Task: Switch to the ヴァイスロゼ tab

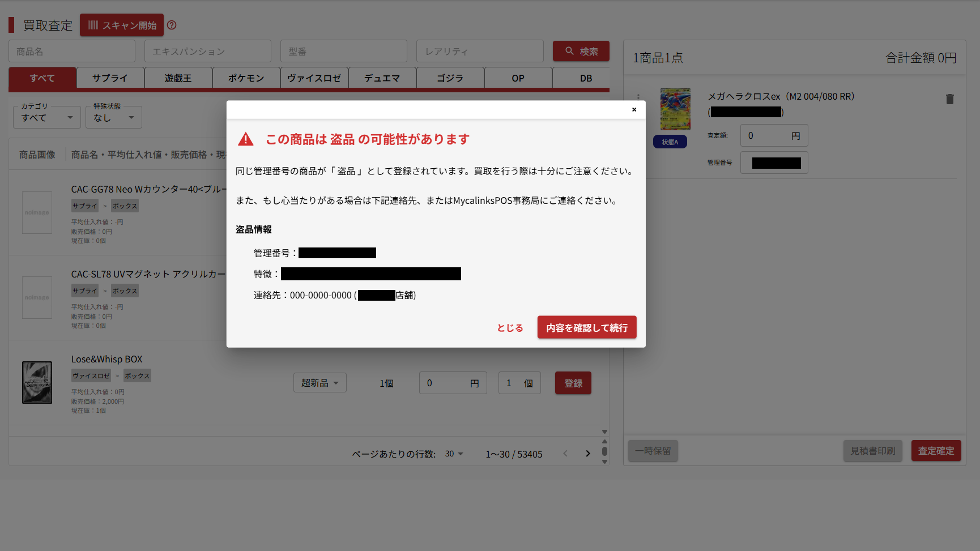Action: coord(314,78)
